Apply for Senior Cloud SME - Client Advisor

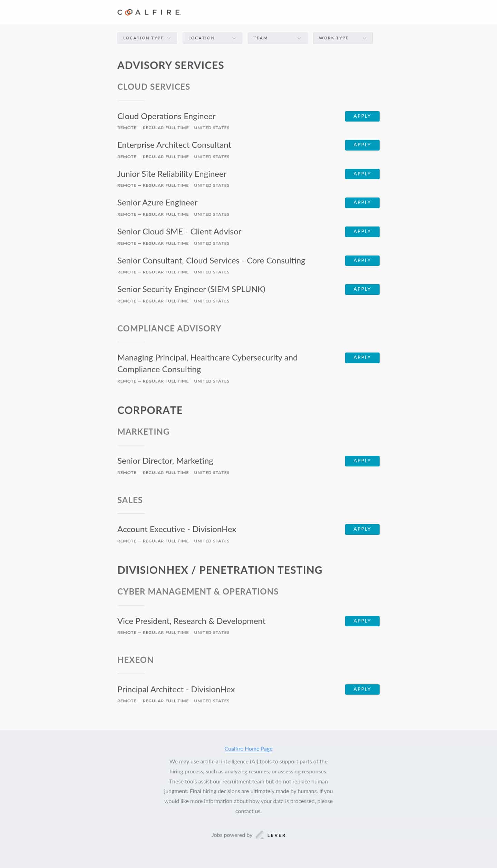coord(362,231)
